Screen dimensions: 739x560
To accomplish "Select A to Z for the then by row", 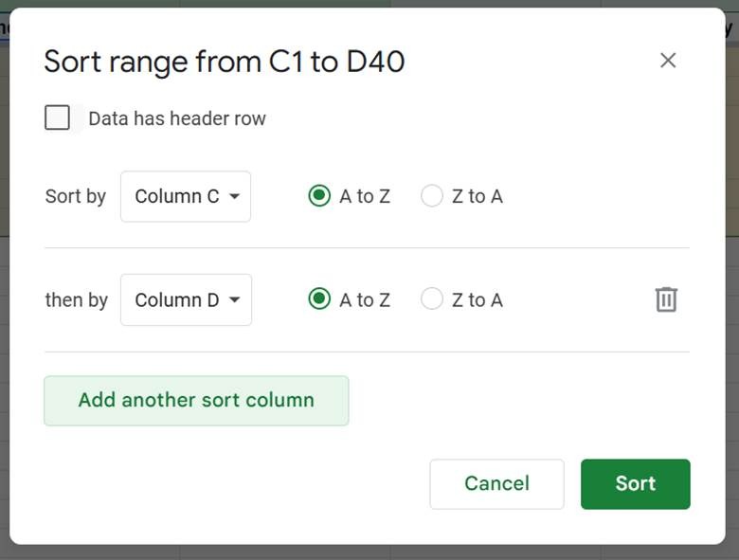I will (x=319, y=299).
